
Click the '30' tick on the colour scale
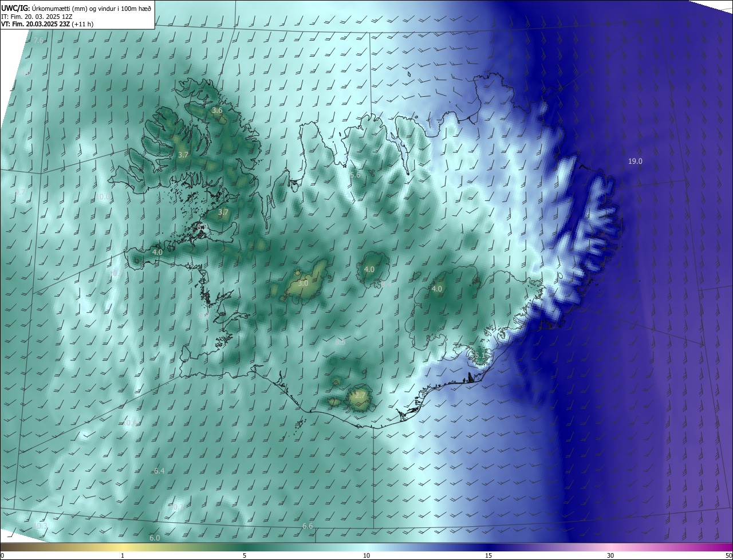tap(610, 556)
